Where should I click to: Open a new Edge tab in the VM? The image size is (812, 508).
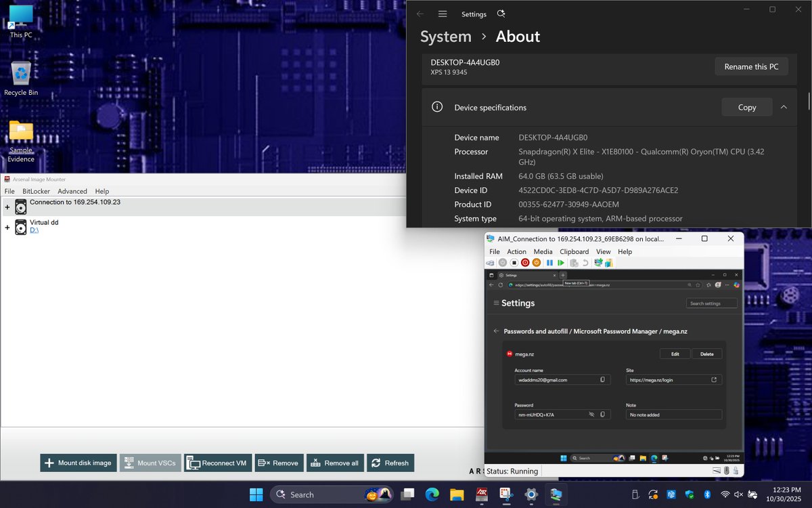563,275
